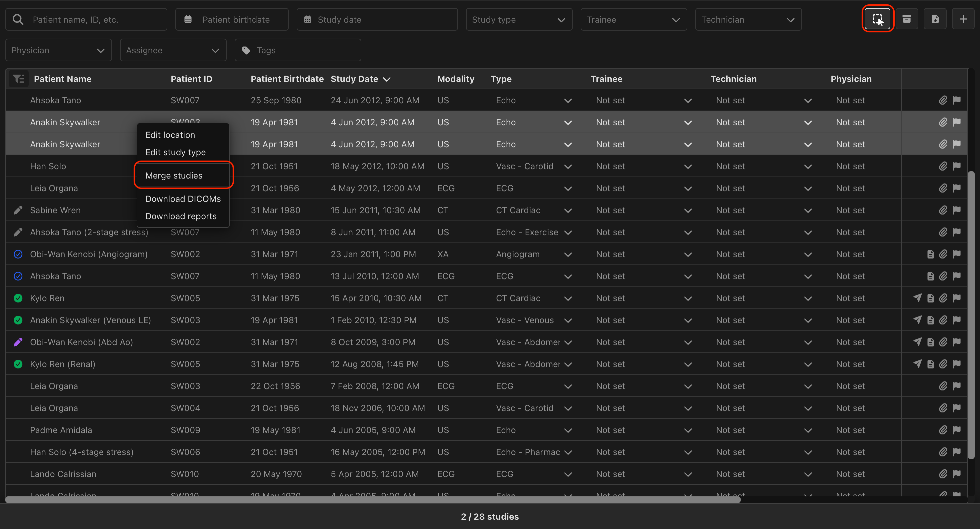Click the send icon in the Kylo Ren CT Cardiac row

[917, 298]
